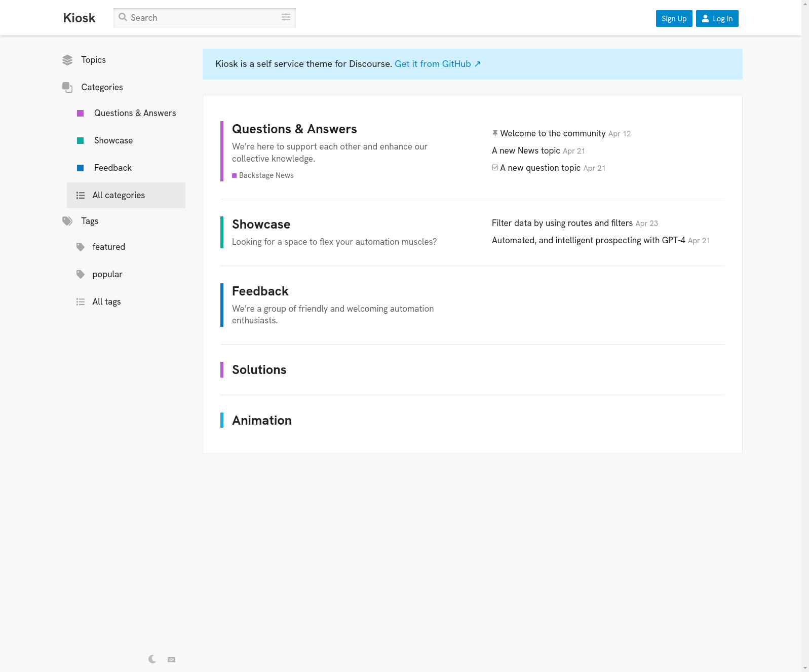This screenshot has width=809, height=672.
Task: Click the featured tag icon
Action: [x=81, y=247]
